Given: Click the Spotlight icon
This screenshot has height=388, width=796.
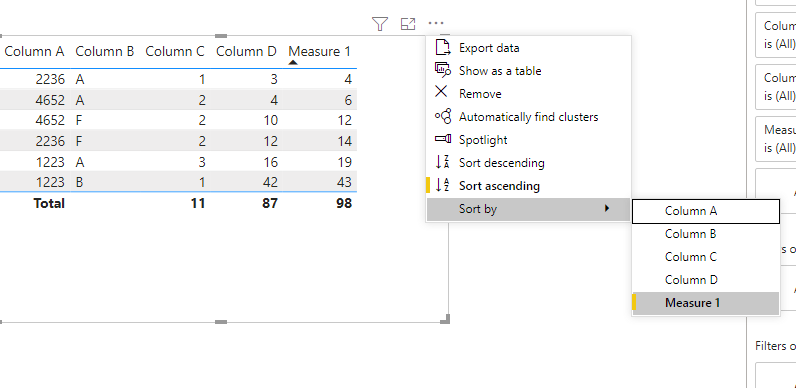Looking at the screenshot, I should coord(443,139).
